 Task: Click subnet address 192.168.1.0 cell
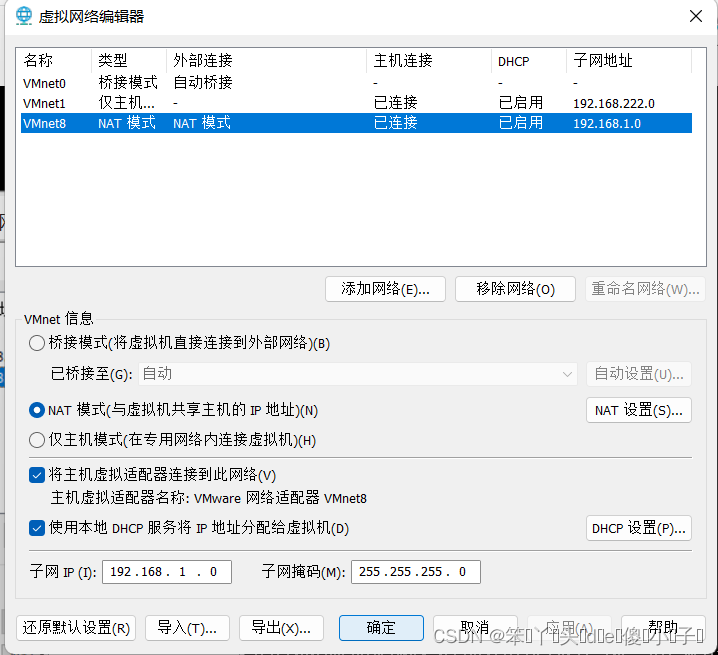[x=607, y=124]
